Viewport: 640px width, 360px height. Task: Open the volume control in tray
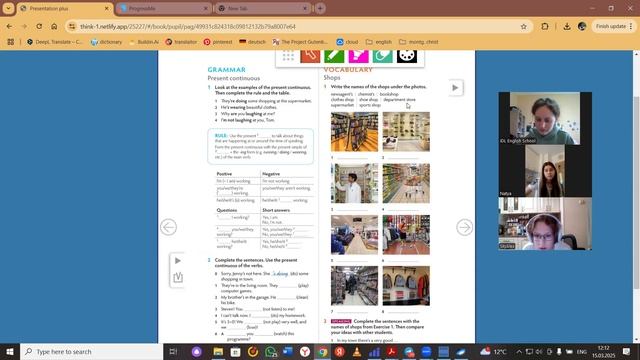[539, 351]
